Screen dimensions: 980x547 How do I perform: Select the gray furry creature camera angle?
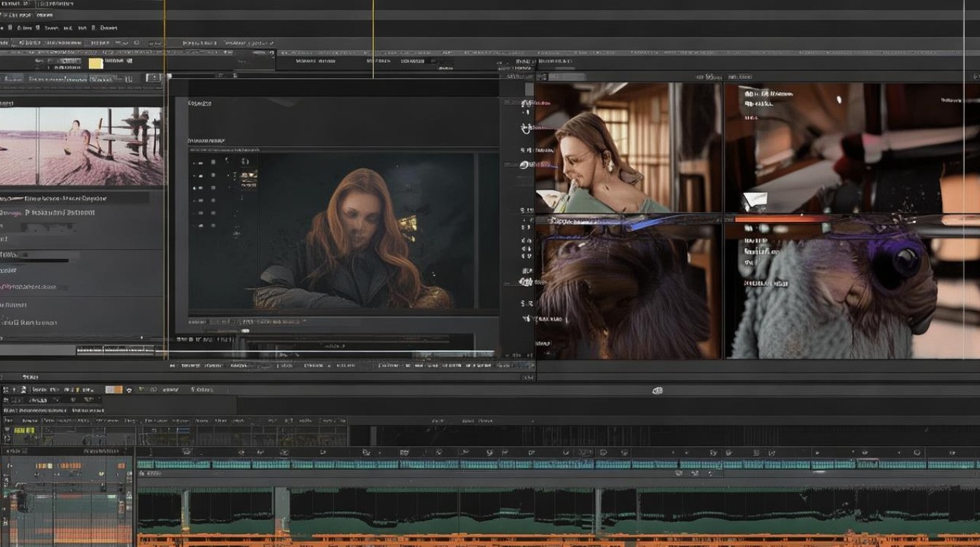tap(851, 290)
